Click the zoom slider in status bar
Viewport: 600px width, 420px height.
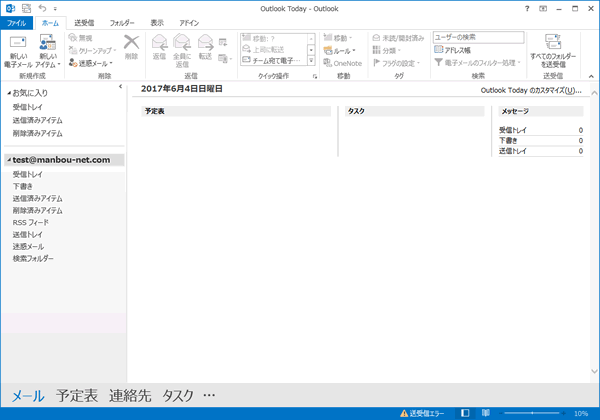pyautogui.click(x=532, y=413)
